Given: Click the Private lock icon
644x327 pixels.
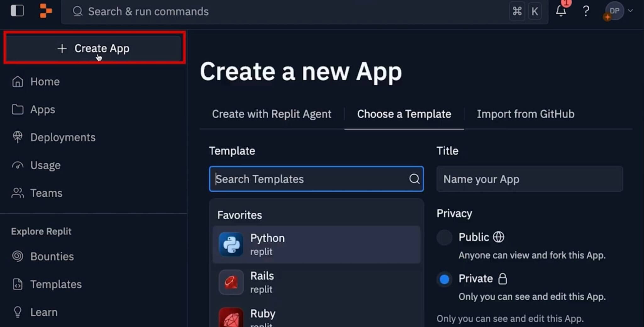Looking at the screenshot, I should [x=502, y=279].
